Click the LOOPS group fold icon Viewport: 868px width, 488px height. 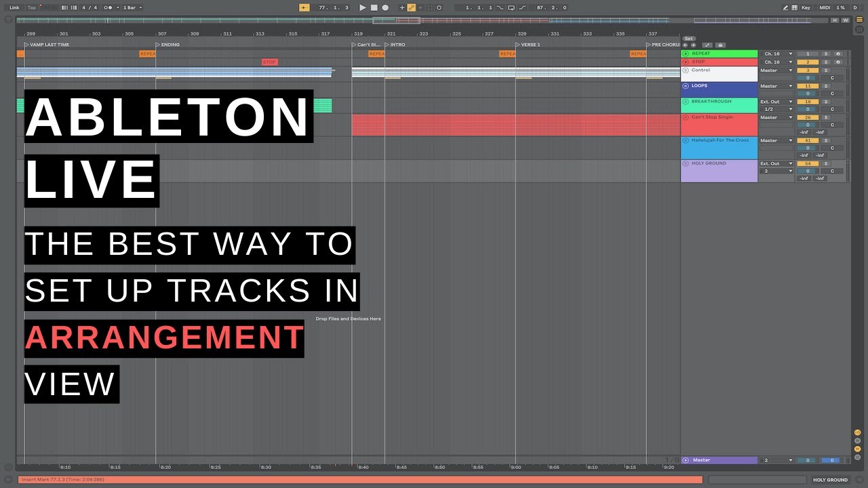point(686,86)
